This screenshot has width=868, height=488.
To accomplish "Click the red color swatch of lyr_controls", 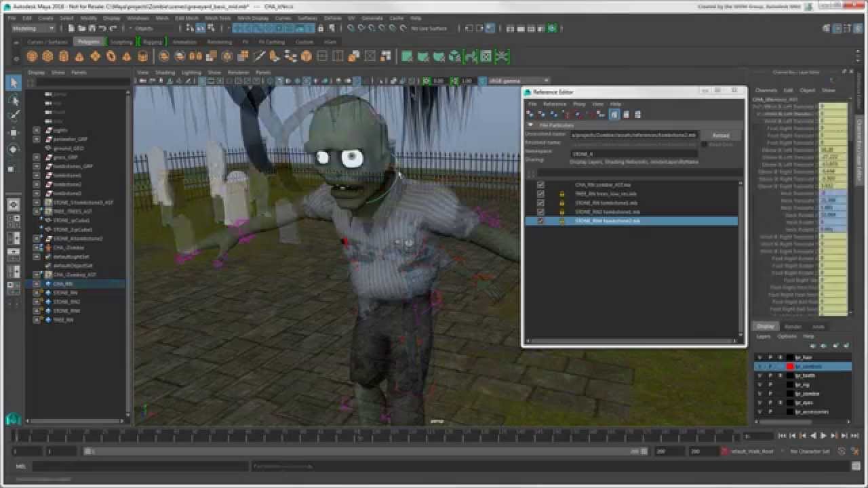I will pos(790,366).
